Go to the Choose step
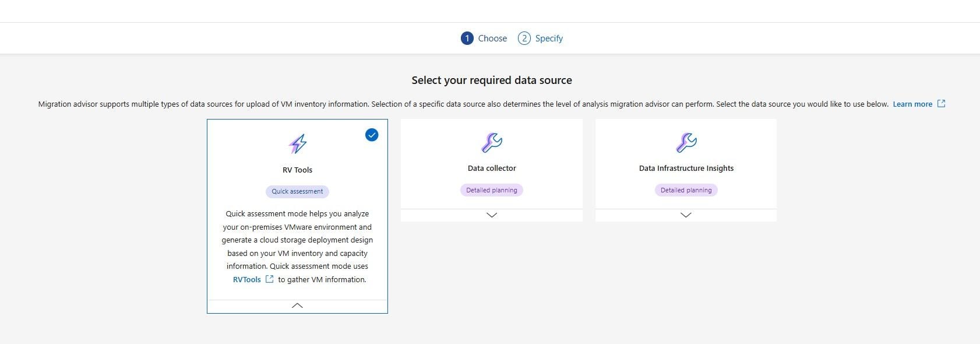 coord(492,38)
